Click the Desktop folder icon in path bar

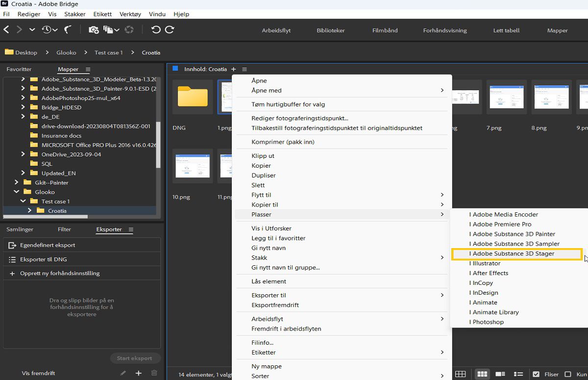pyautogui.click(x=9, y=52)
